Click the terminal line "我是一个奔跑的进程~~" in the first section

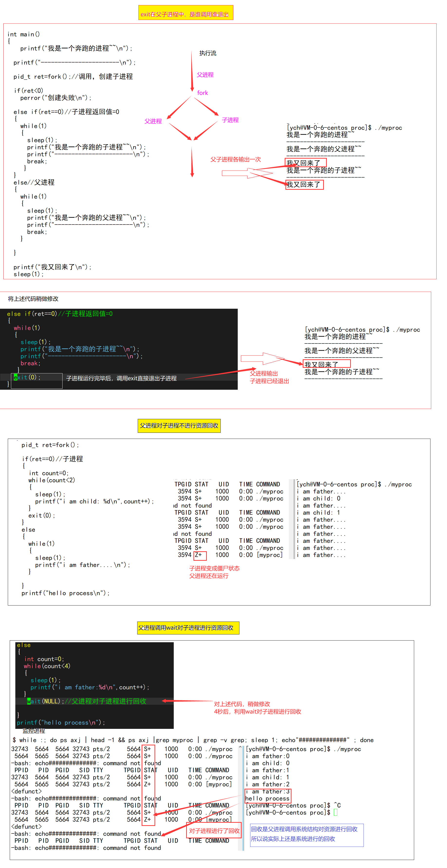[320, 135]
